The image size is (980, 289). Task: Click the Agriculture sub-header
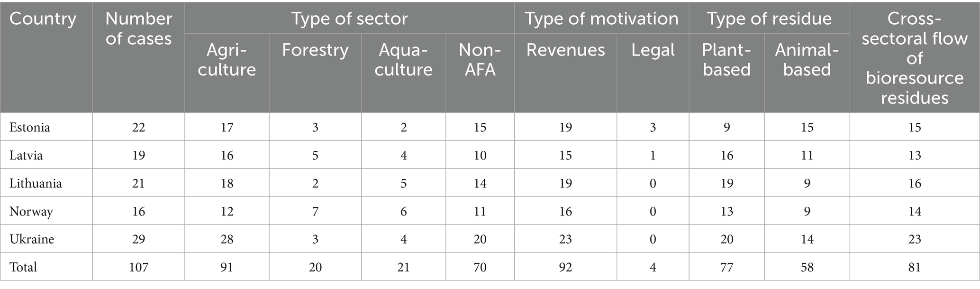[x=227, y=60]
